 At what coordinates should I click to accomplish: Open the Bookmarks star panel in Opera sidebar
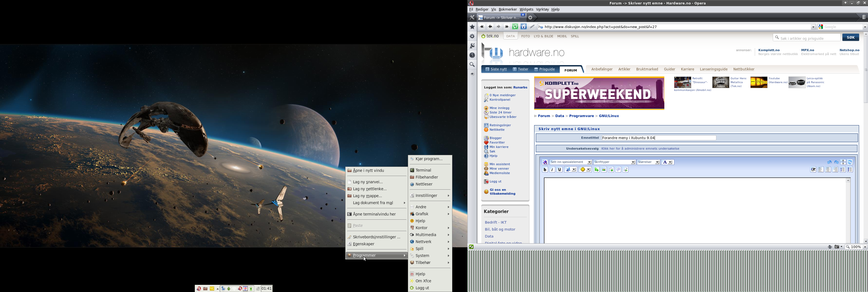coord(472,27)
